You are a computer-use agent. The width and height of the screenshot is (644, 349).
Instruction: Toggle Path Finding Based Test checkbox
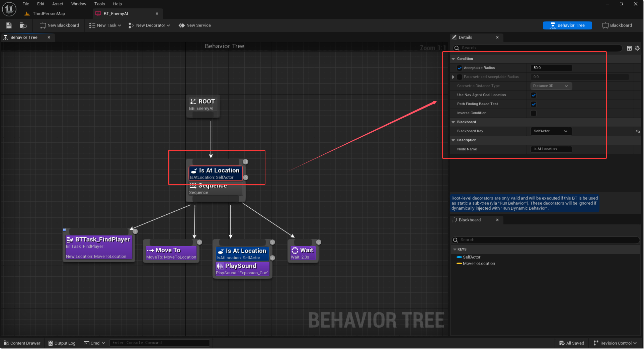click(534, 104)
